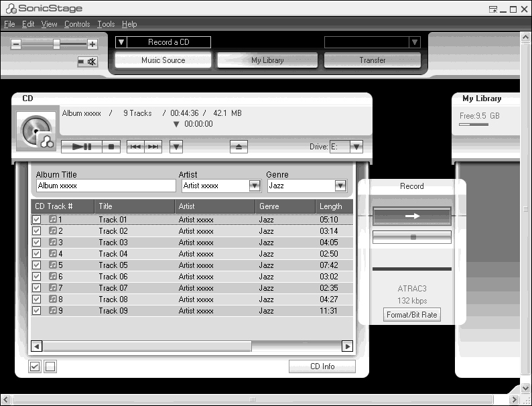Click the Album Title input field

coord(106,186)
